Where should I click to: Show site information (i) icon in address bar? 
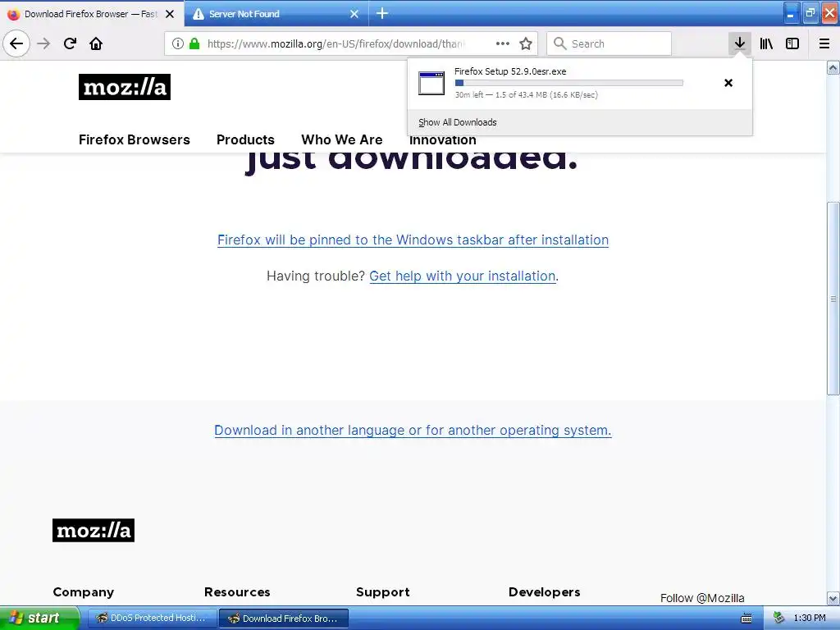click(178, 43)
